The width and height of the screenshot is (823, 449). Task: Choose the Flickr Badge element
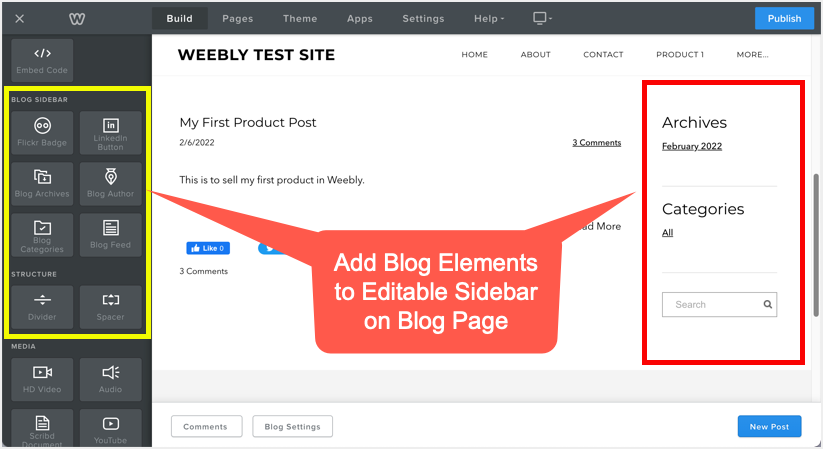point(42,132)
